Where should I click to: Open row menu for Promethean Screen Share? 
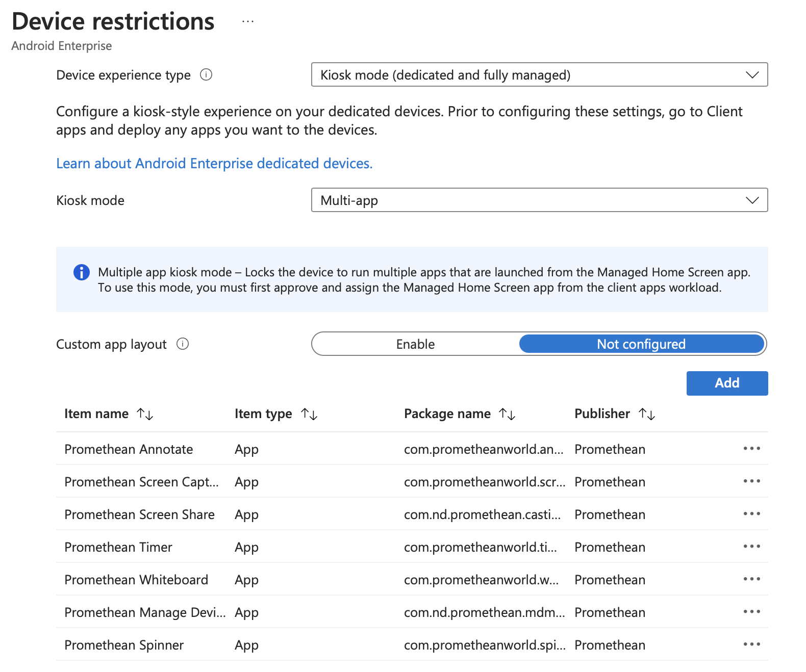751,514
